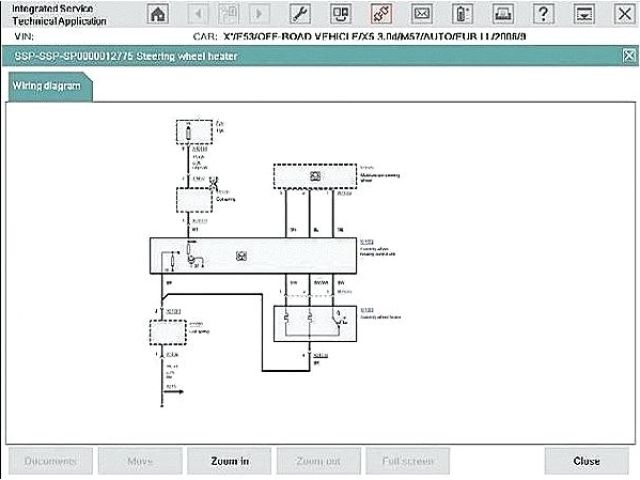Click the red connection plug icon
Viewport: 640px width, 480px height.
point(381,14)
